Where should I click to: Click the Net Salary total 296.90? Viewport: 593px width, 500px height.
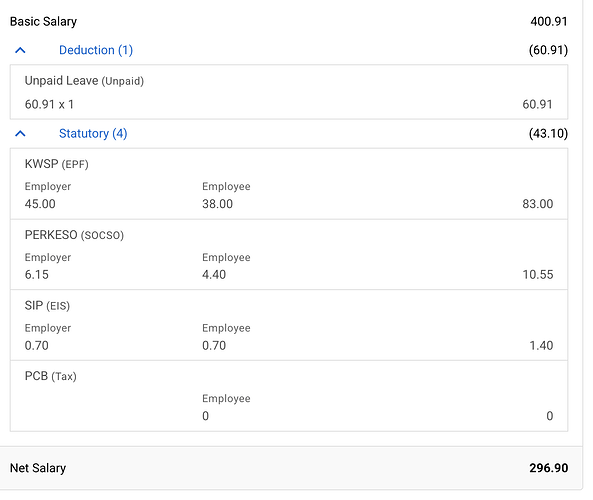click(548, 468)
